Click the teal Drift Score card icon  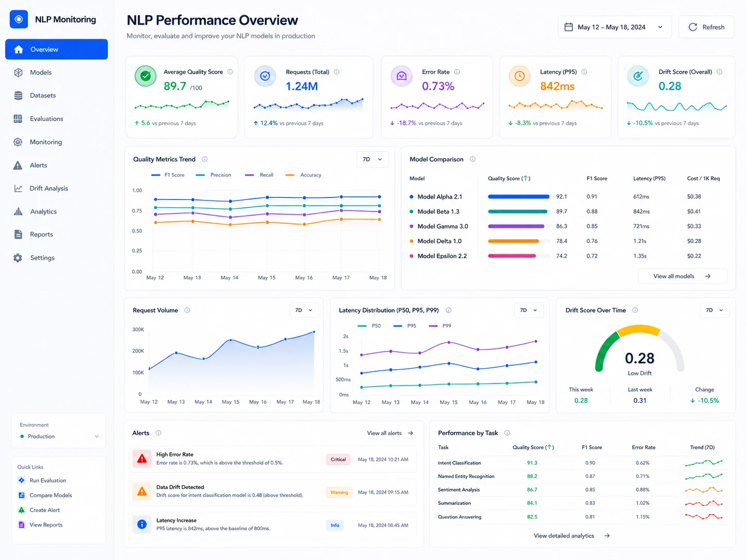point(638,76)
